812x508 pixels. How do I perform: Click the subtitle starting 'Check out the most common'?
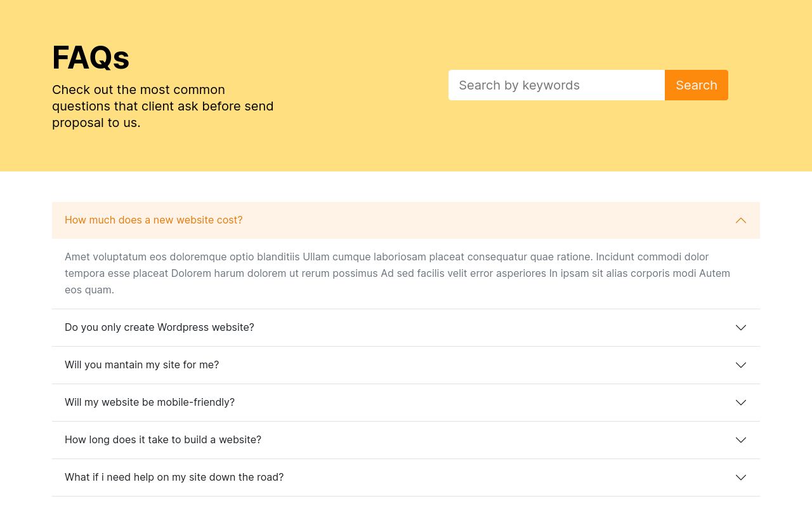[138, 90]
